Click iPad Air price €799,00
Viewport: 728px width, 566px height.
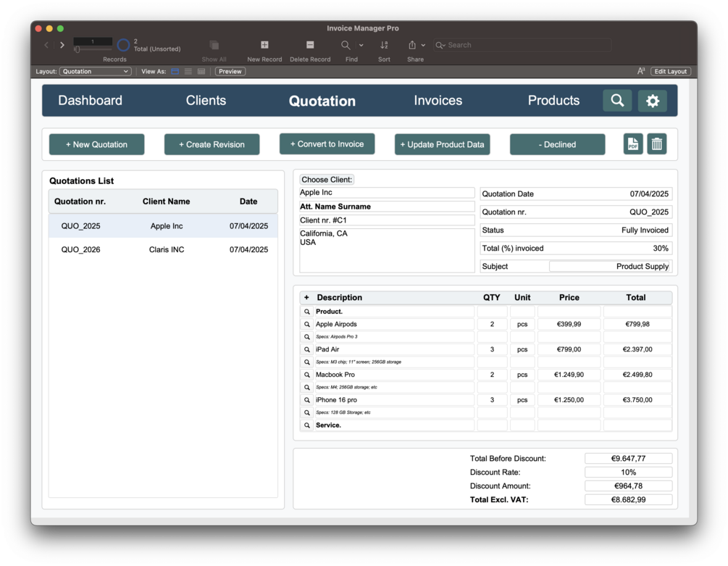pos(569,349)
